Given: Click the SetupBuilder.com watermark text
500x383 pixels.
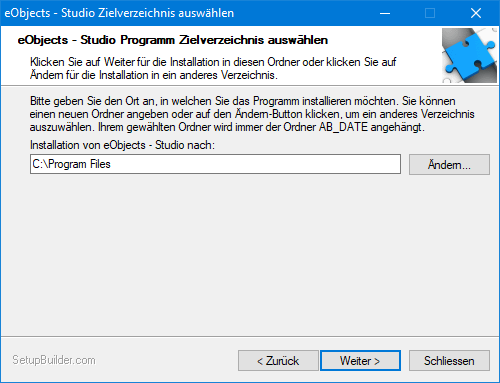Looking at the screenshot, I should (x=54, y=360).
